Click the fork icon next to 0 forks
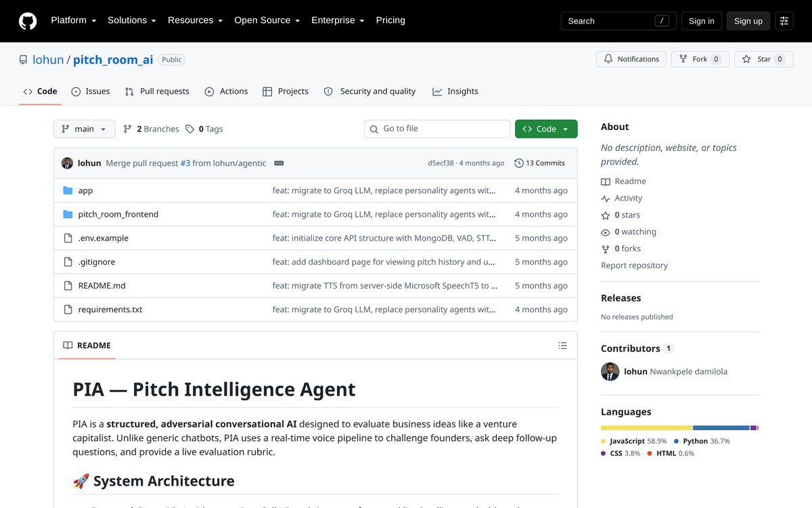812x508 pixels. [606, 249]
